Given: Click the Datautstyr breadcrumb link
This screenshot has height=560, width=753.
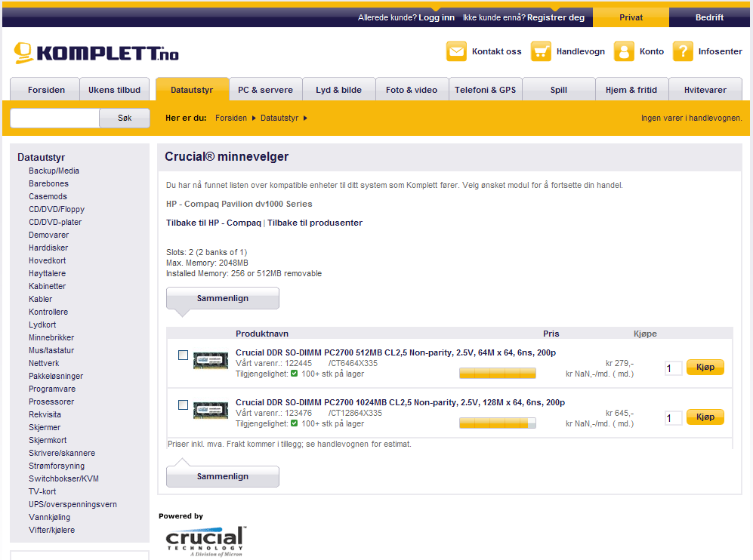Looking at the screenshot, I should click(279, 118).
